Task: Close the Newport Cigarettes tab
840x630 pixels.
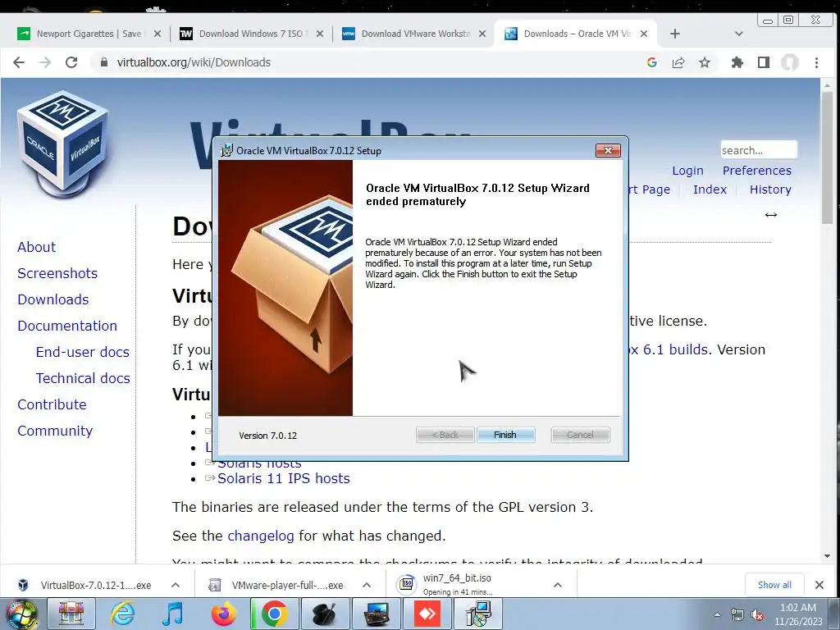Action: point(157,34)
